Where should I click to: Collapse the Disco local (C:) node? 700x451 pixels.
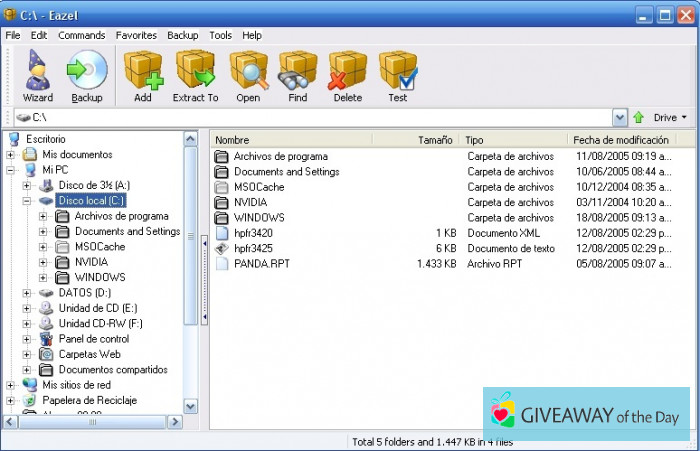coord(27,201)
